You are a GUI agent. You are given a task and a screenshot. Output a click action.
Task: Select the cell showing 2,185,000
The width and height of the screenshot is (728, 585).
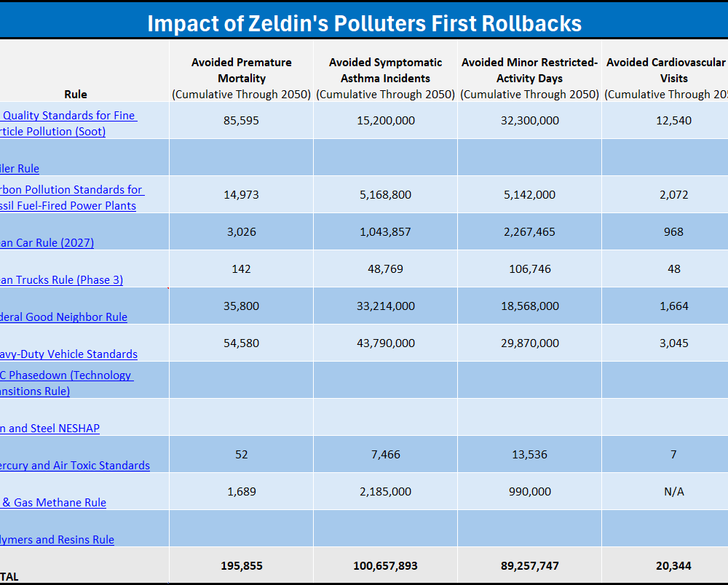[385, 491]
